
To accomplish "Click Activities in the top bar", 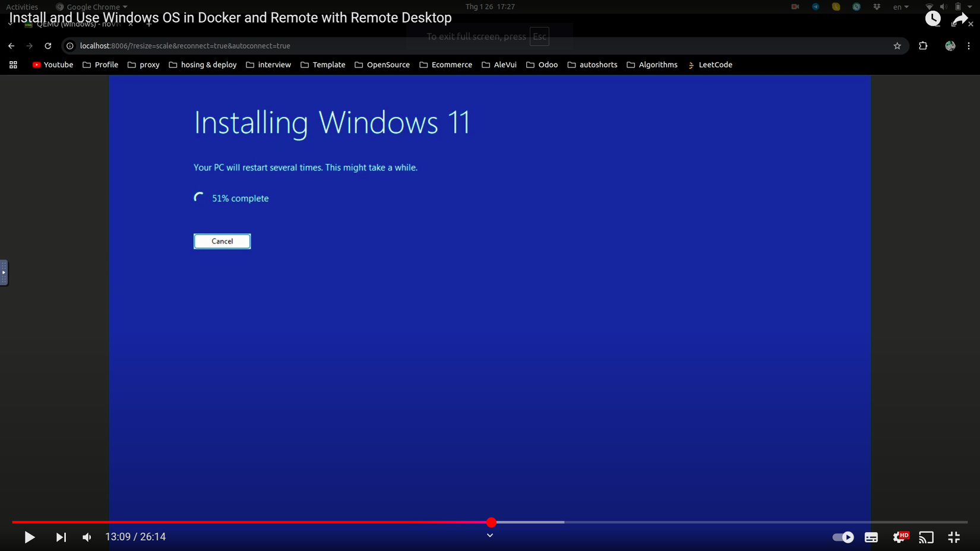I will point(22,7).
